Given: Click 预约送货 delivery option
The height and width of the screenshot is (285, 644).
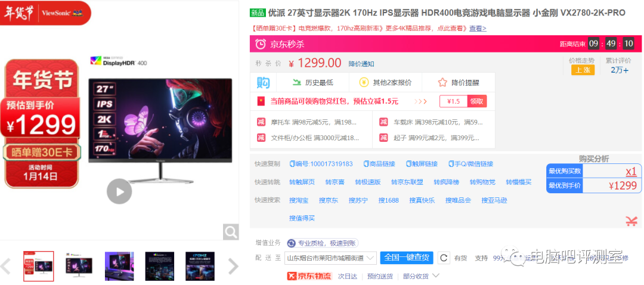Looking at the screenshot, I should pos(380,276).
